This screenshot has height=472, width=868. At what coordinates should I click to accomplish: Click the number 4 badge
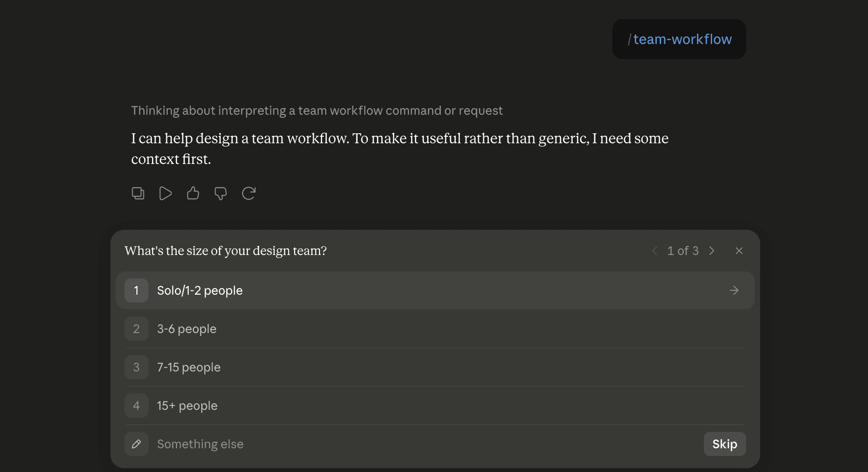click(x=136, y=406)
